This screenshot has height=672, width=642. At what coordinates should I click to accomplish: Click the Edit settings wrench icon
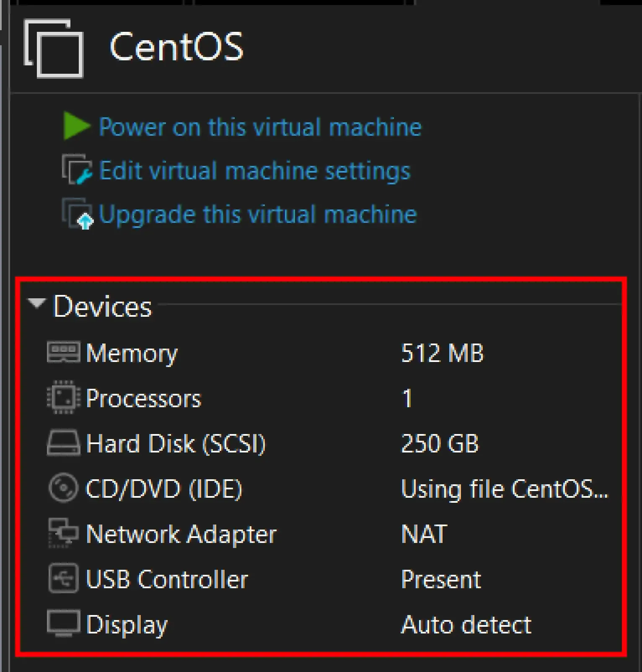coord(77,170)
